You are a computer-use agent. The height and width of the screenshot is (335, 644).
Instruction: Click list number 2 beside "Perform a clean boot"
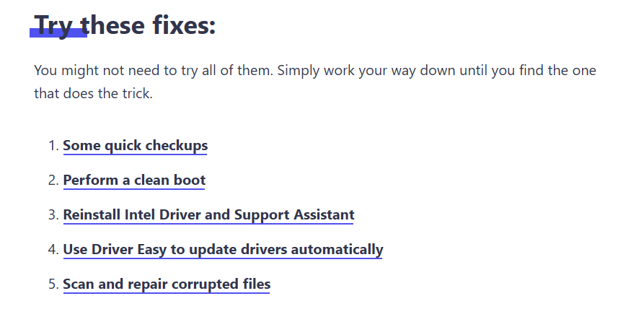tap(52, 180)
